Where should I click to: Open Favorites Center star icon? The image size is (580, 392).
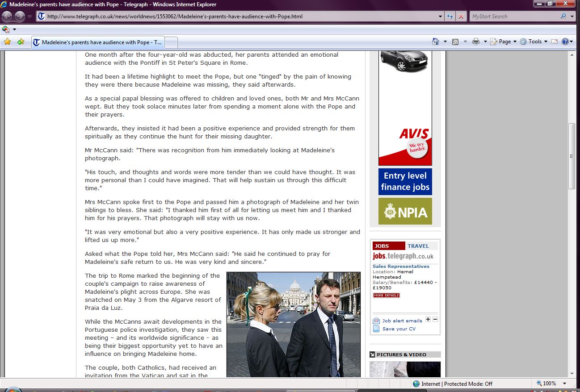click(x=7, y=42)
